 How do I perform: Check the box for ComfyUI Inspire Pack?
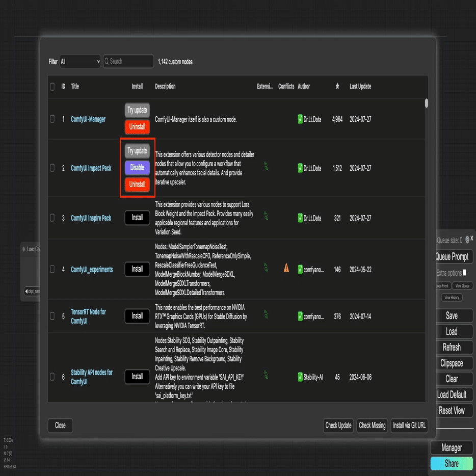pos(52,218)
